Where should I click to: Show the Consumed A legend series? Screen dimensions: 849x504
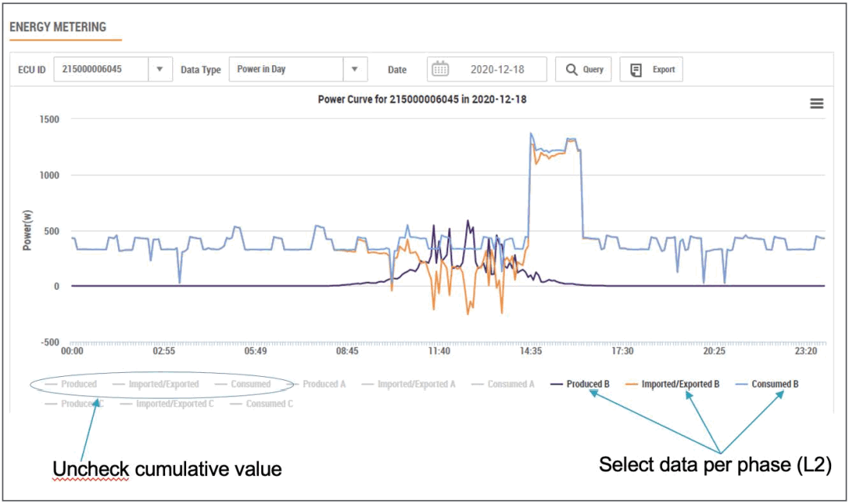click(511, 384)
